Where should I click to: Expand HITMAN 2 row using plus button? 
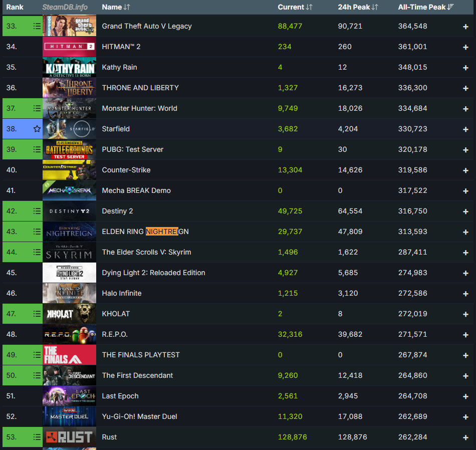coord(465,47)
